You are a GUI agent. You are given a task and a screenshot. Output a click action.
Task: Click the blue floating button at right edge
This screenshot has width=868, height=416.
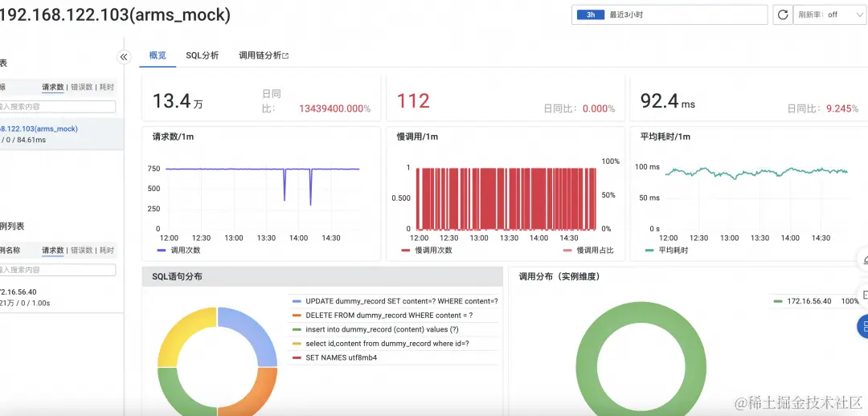(862, 326)
